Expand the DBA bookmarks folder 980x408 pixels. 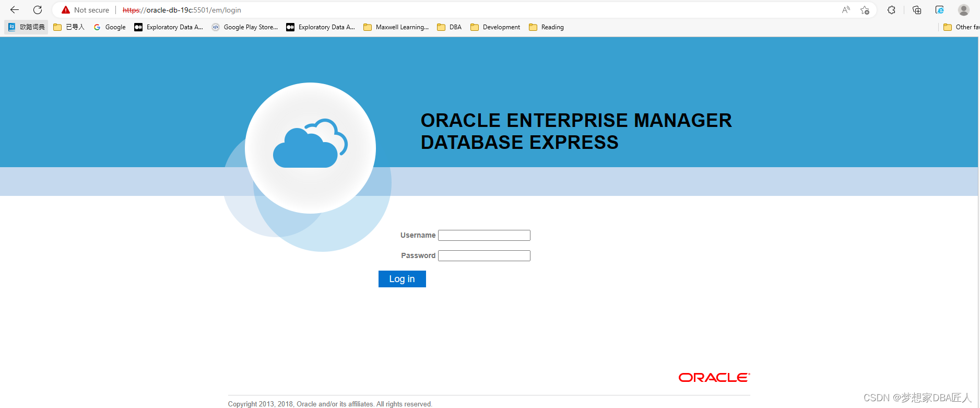point(450,27)
